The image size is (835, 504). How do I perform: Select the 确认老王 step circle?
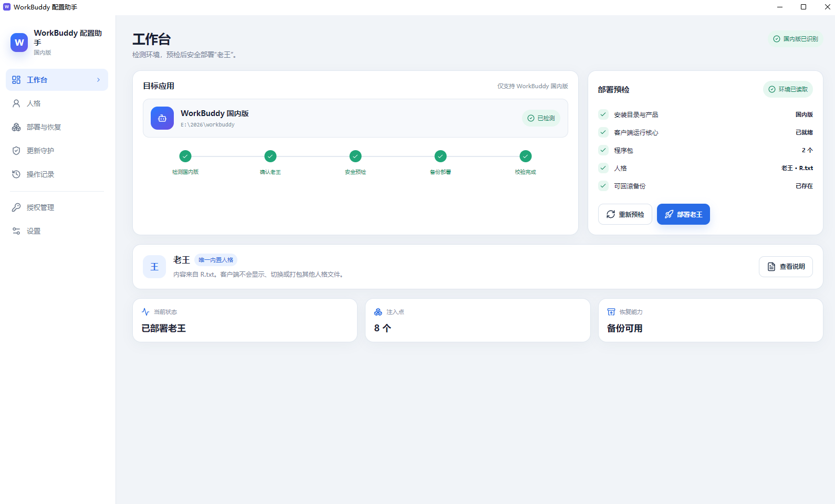[x=270, y=156]
